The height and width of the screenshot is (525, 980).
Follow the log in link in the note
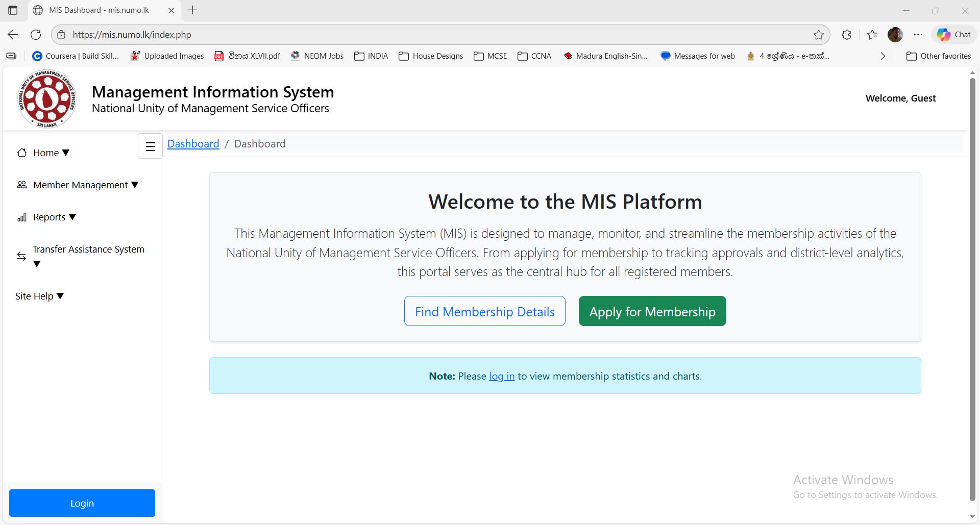click(x=502, y=376)
